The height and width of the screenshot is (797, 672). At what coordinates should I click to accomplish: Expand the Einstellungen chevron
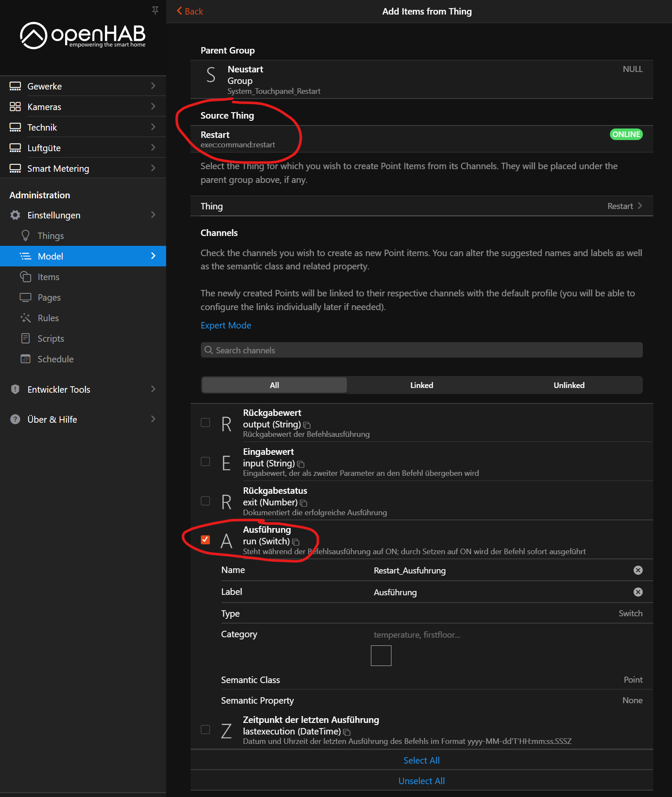(153, 215)
